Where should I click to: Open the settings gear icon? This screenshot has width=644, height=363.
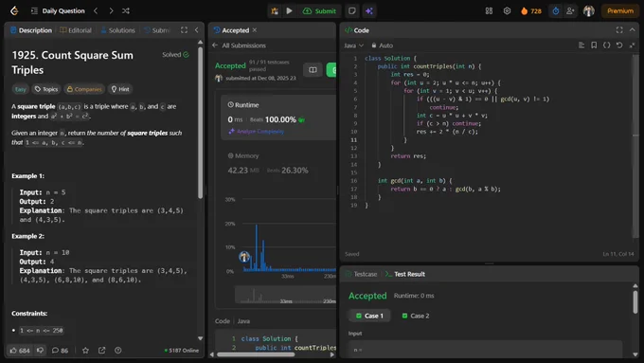[507, 11]
